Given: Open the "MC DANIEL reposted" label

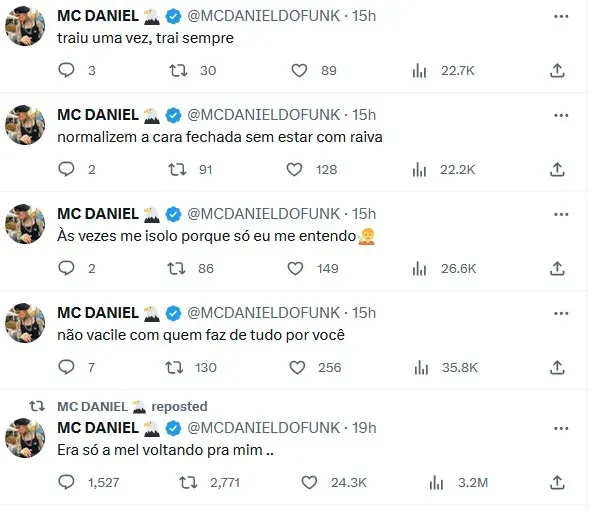Looking at the screenshot, I should [132, 407].
